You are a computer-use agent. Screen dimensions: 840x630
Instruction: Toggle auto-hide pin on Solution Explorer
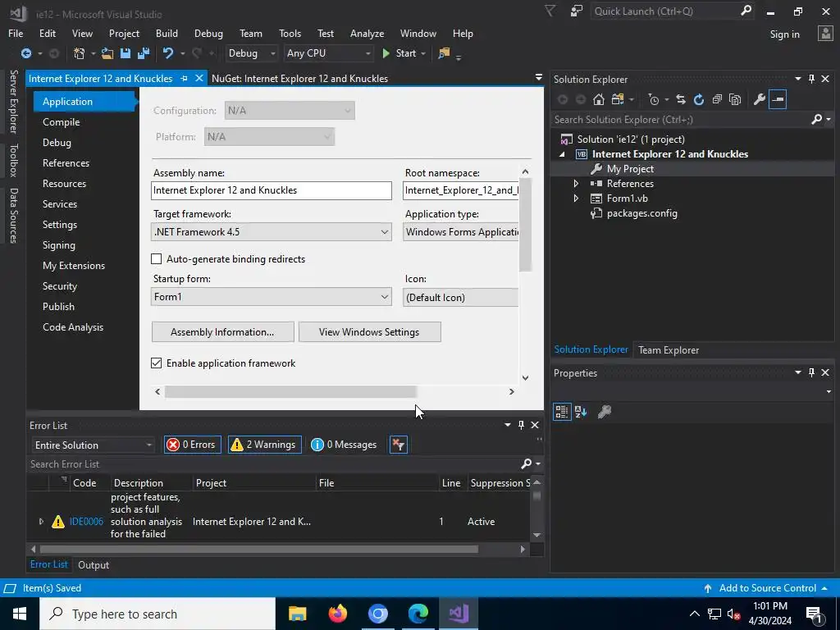click(x=811, y=80)
